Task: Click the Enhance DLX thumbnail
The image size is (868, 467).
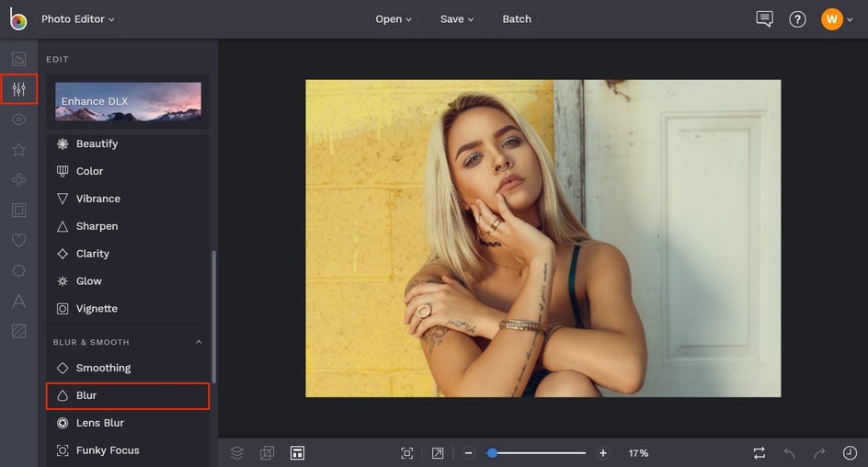Action: tap(128, 101)
